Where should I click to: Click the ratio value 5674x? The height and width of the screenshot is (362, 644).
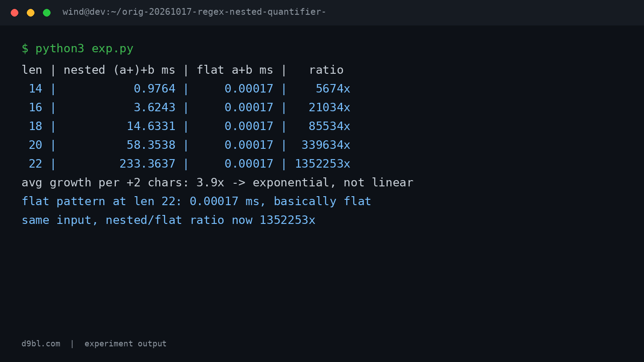[333, 88]
